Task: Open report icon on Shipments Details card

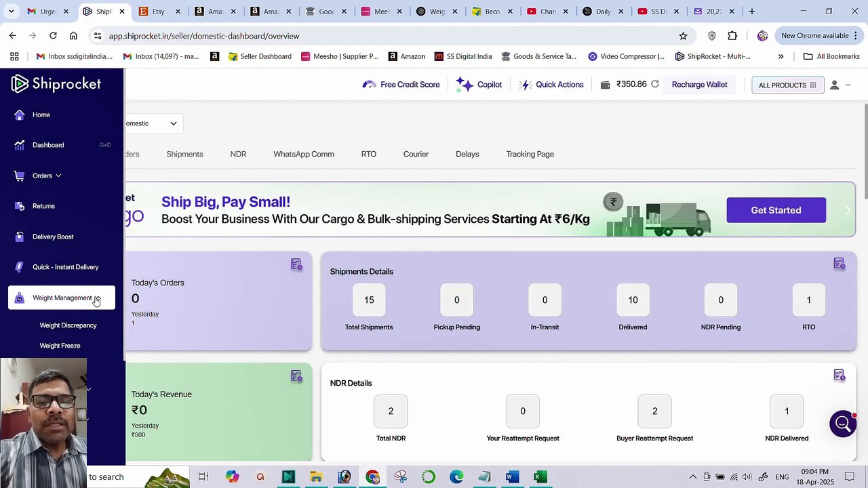Action: pos(840,264)
